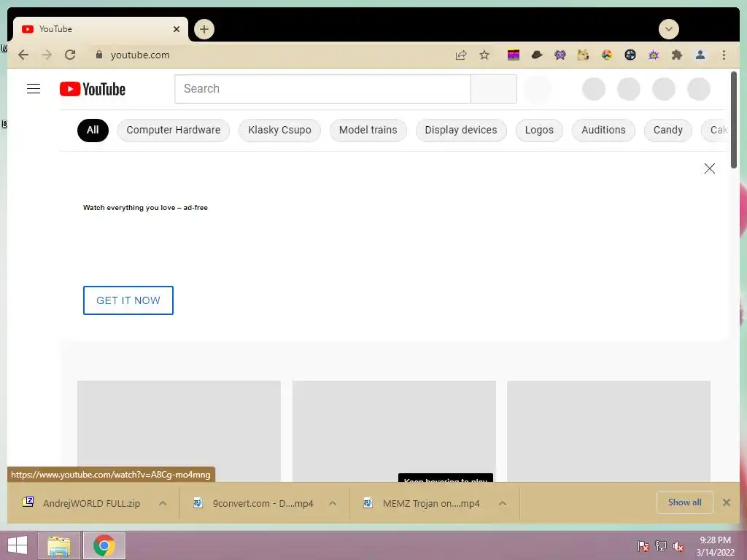Select the Logos chip
Viewport: 747px width, 560px height.
tap(539, 130)
